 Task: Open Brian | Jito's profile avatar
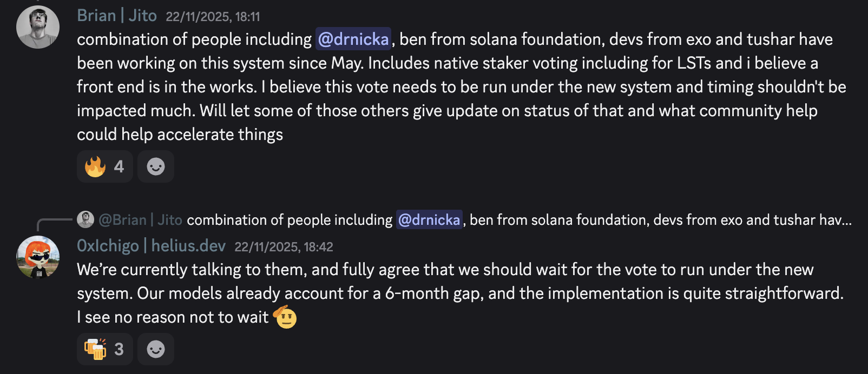pyautogui.click(x=38, y=27)
